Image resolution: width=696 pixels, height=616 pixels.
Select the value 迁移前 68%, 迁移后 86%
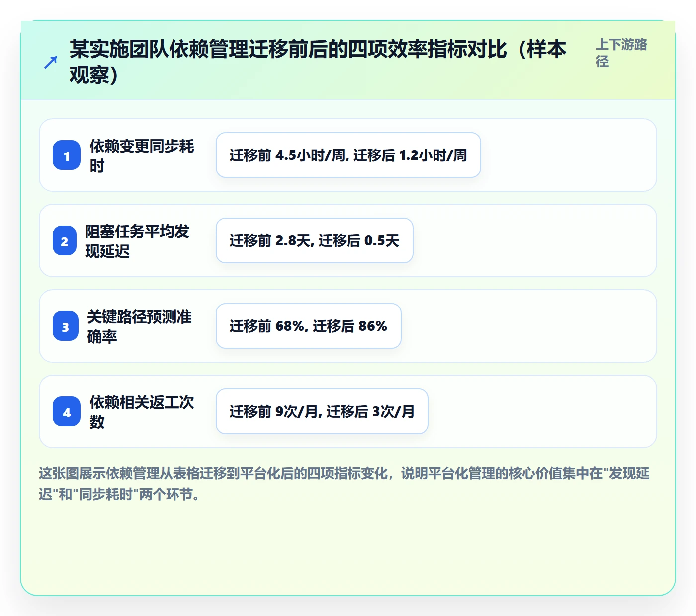[309, 326]
